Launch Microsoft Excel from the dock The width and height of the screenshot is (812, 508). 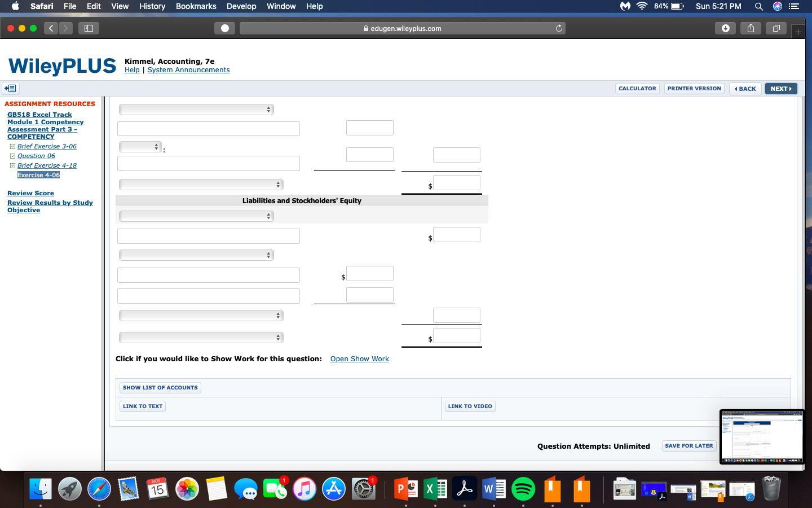point(435,489)
